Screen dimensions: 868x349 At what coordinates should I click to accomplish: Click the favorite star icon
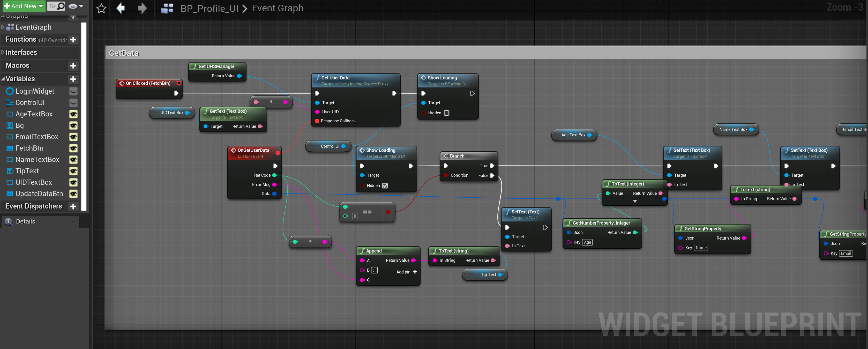(101, 9)
